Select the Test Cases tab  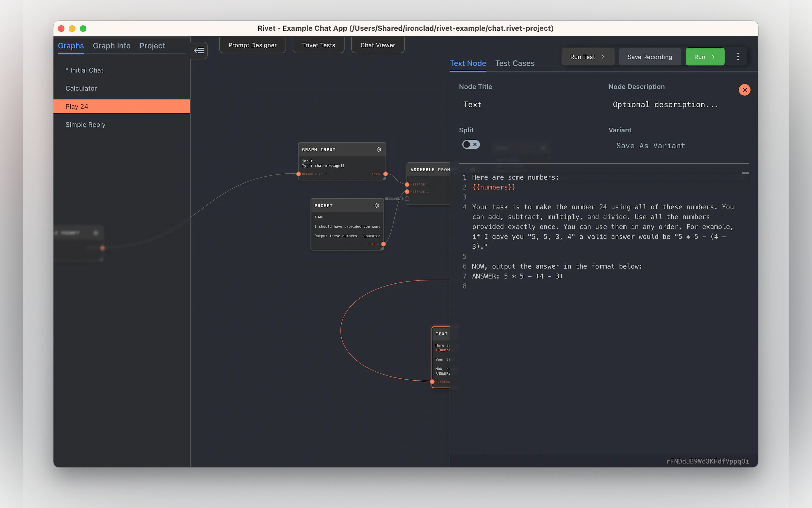click(x=515, y=63)
